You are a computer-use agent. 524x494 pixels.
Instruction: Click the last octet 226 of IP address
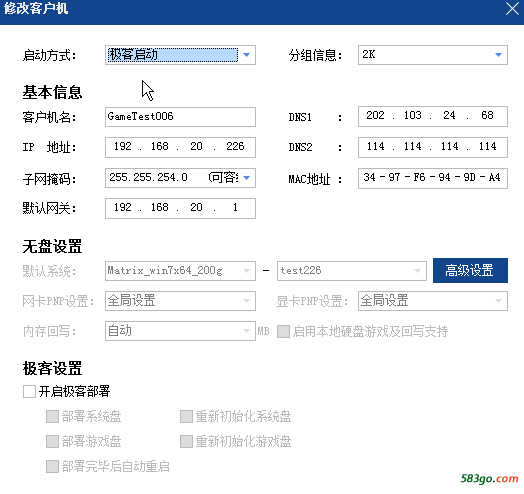(235, 146)
